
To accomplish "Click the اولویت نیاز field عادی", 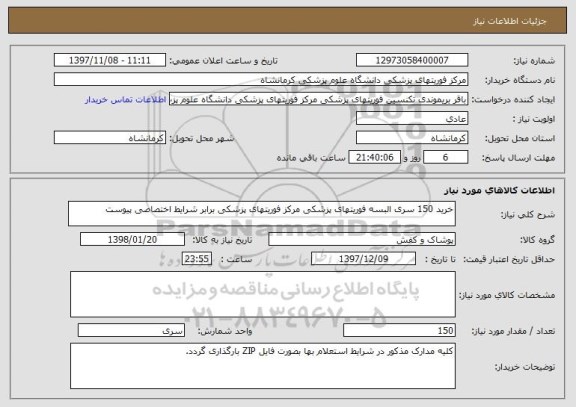I will [412, 118].
